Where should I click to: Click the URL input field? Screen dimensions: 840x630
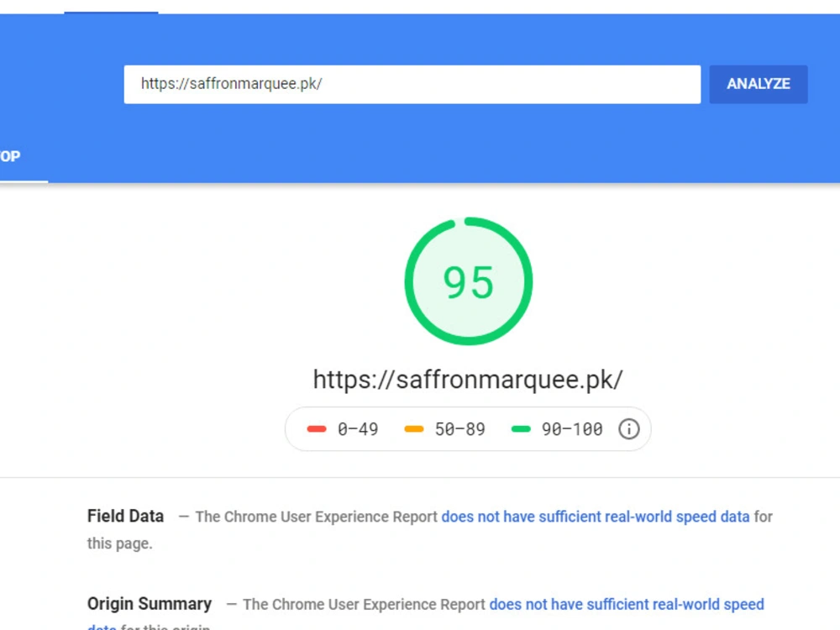(x=412, y=84)
